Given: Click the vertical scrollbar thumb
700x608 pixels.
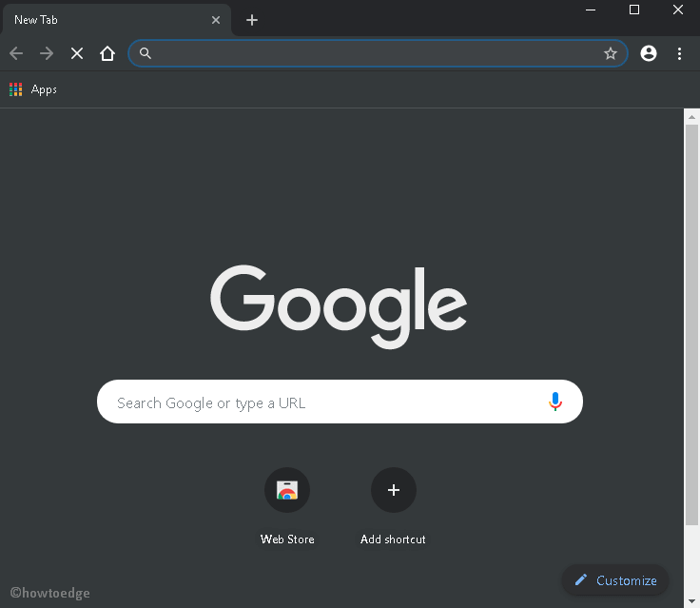Looking at the screenshot, I should coord(691,325).
